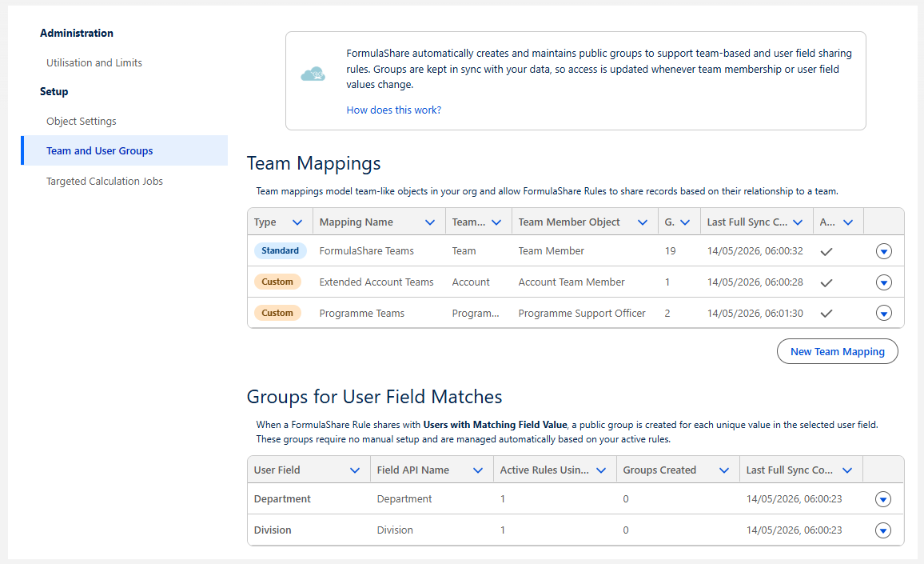Click the Active checkmark for Programme Teams
The height and width of the screenshot is (564, 924).
826,314
